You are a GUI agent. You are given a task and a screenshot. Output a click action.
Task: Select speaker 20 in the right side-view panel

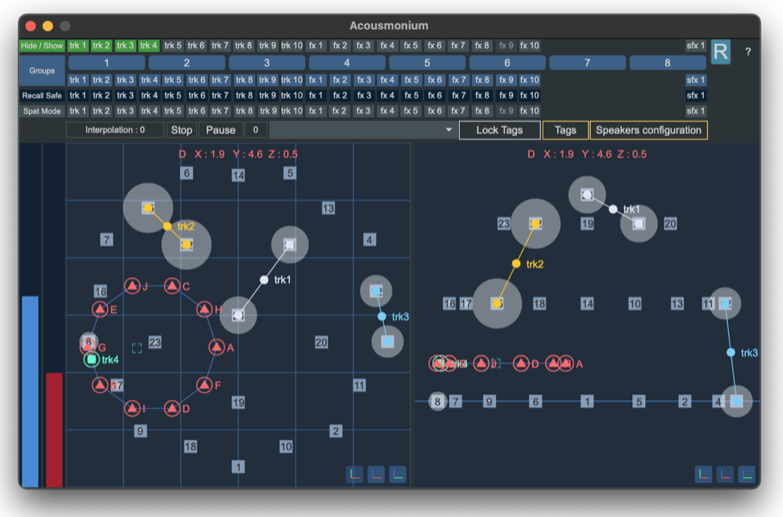[x=670, y=224]
